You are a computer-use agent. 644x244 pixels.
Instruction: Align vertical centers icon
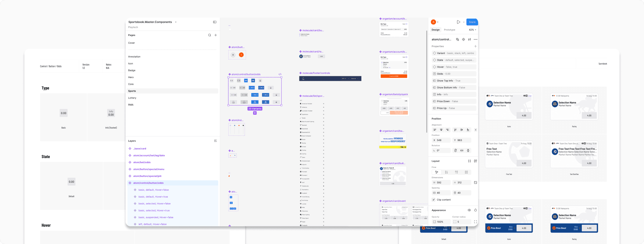pos(462,130)
